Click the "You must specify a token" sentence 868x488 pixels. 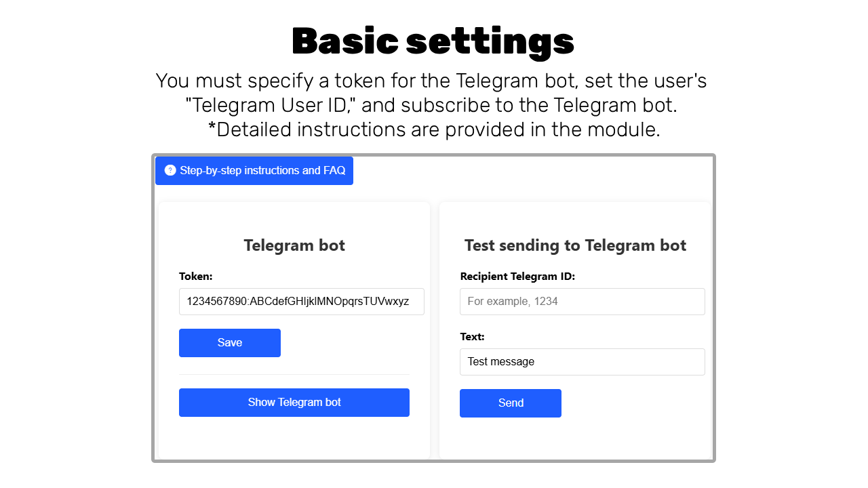431,81
